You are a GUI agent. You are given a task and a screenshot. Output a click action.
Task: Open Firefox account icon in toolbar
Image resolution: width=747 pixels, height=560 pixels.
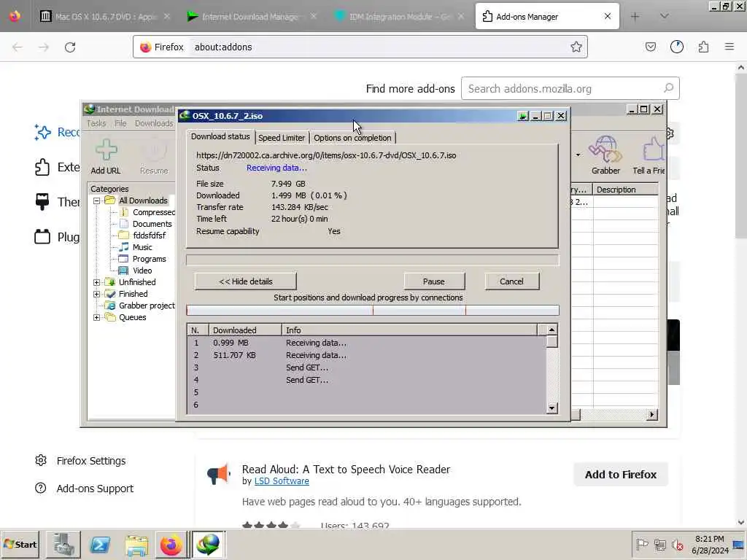[x=676, y=47]
